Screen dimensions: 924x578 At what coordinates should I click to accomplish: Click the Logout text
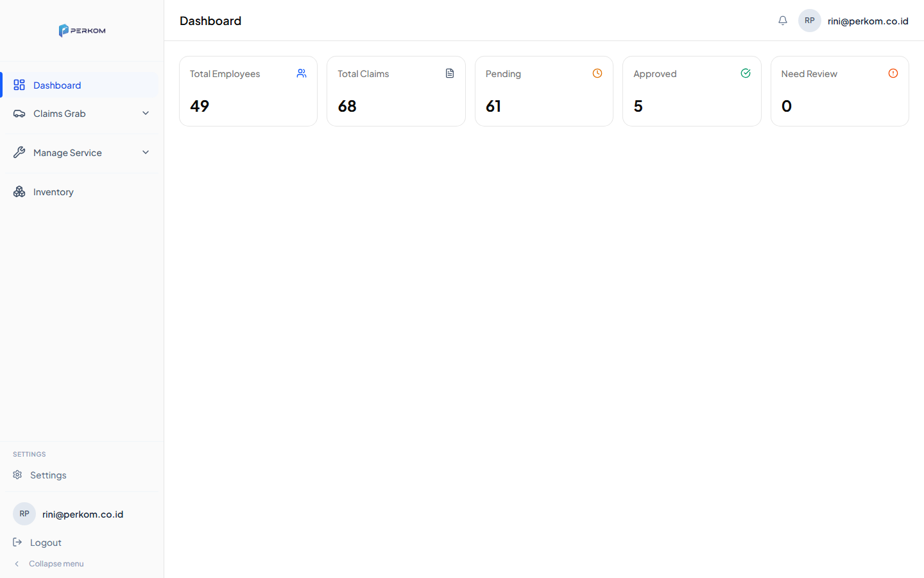[x=46, y=543]
